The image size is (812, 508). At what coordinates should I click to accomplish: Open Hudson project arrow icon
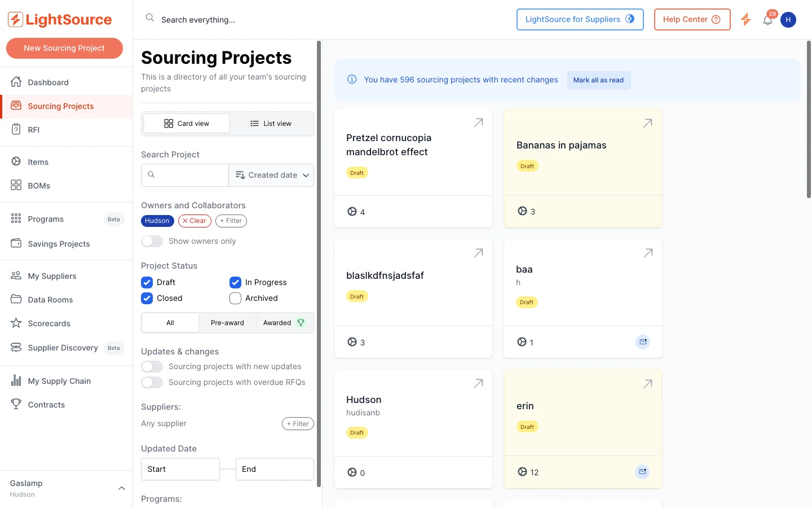pos(478,383)
